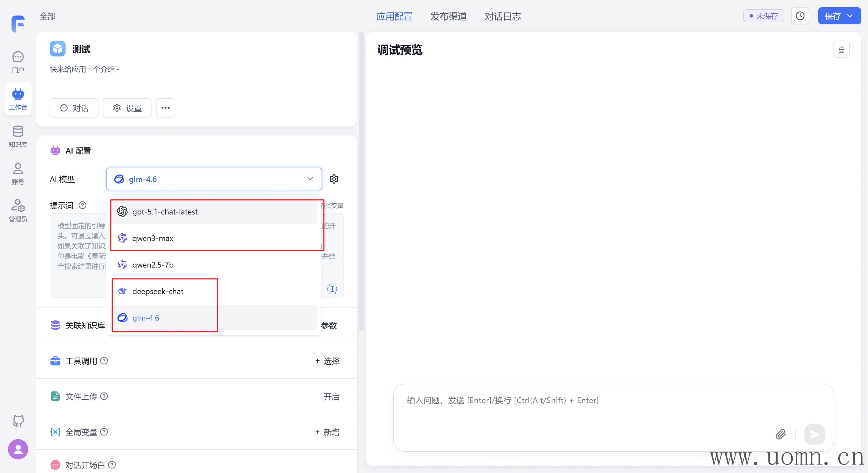Open the three-dots more options menu
The image size is (868, 473).
pyautogui.click(x=166, y=108)
